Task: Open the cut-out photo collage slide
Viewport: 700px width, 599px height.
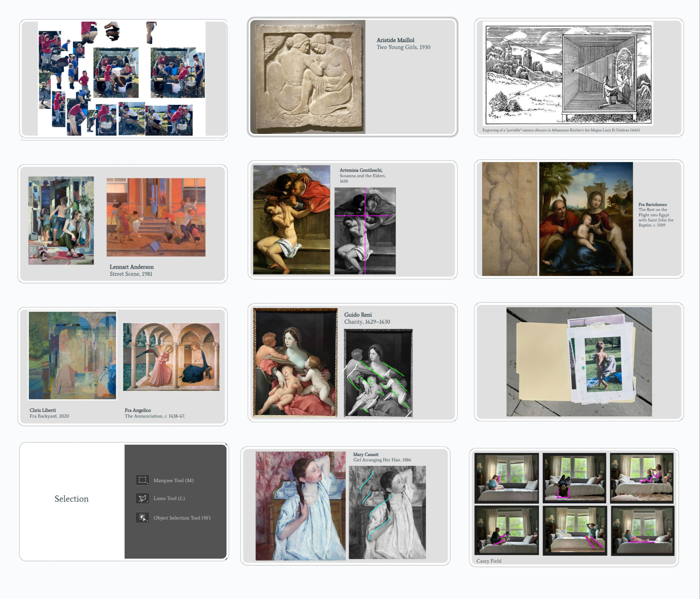Action: pyautogui.click(x=123, y=79)
